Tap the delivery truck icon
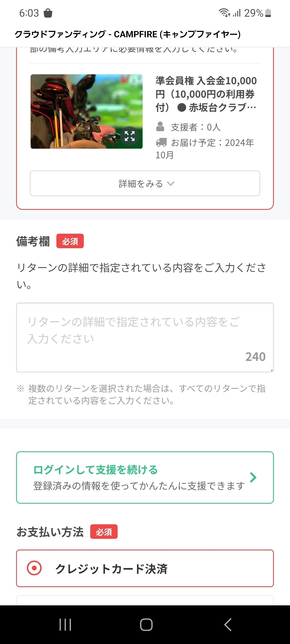 click(x=161, y=142)
